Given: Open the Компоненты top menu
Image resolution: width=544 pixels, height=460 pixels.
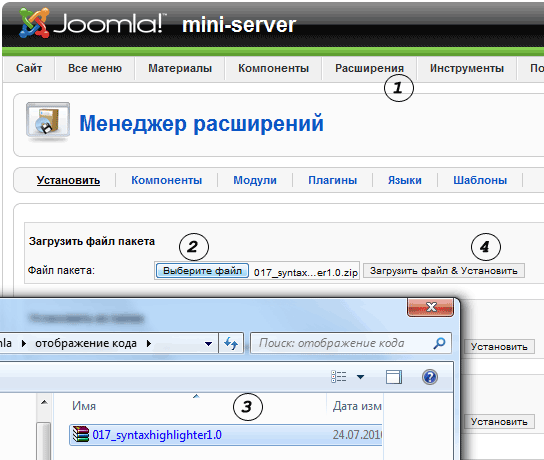Looking at the screenshot, I should 273,68.
